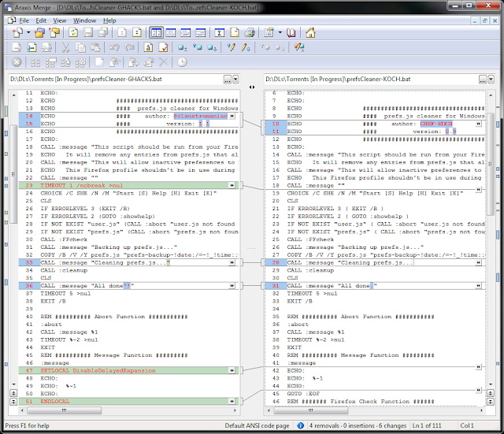
Task: Click the Find icon with letter a
Action: pos(148,47)
